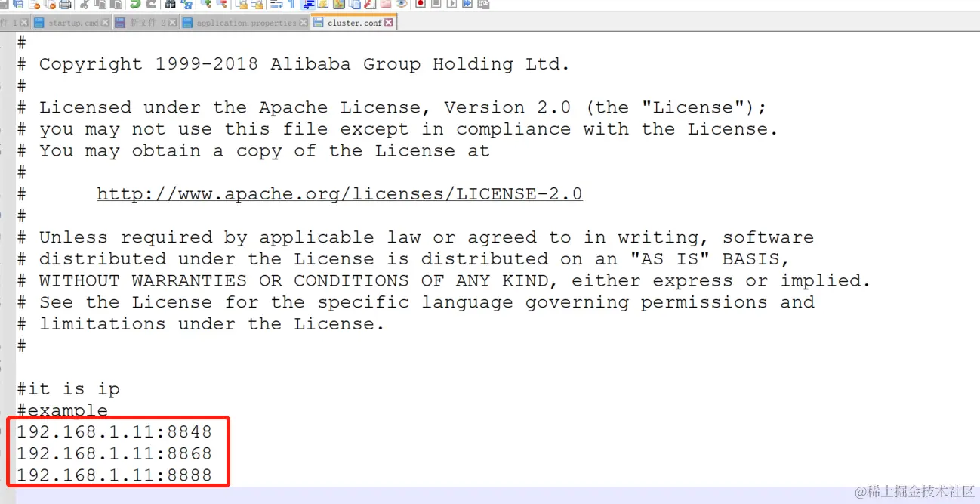Select the cluster.conf tab
This screenshot has height=504, width=980.
point(354,23)
